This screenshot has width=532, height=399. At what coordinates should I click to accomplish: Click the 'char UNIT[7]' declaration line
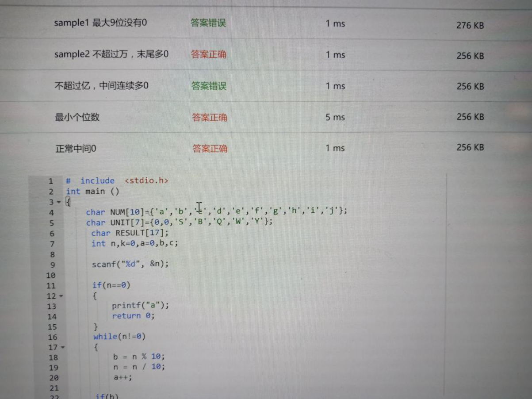pyautogui.click(x=180, y=222)
